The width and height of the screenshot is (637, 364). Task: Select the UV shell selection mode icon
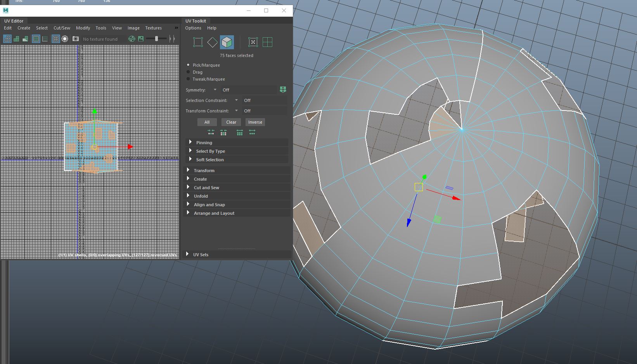tap(267, 42)
